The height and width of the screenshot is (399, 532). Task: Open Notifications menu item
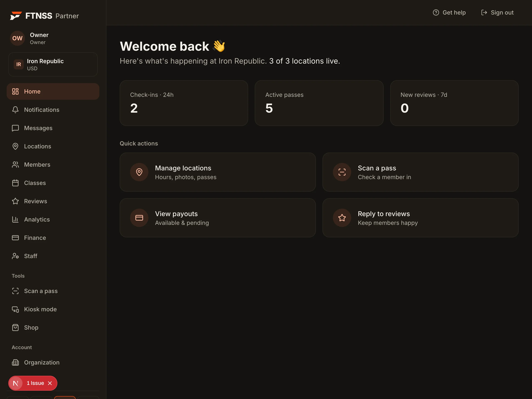click(x=53, y=110)
